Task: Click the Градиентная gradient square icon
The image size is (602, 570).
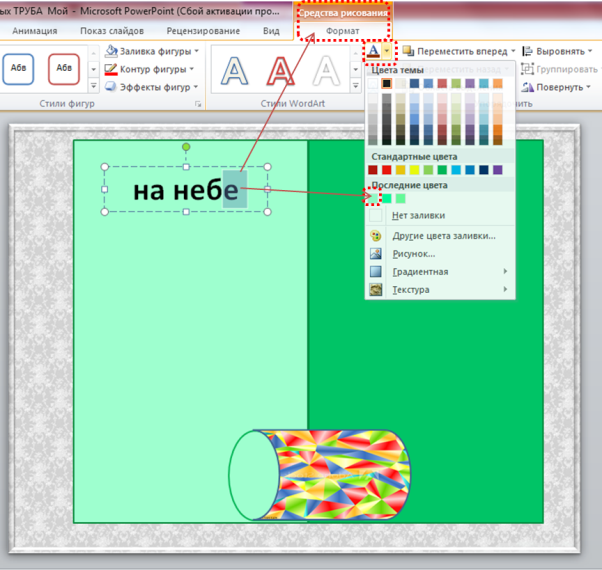Action: (x=375, y=271)
